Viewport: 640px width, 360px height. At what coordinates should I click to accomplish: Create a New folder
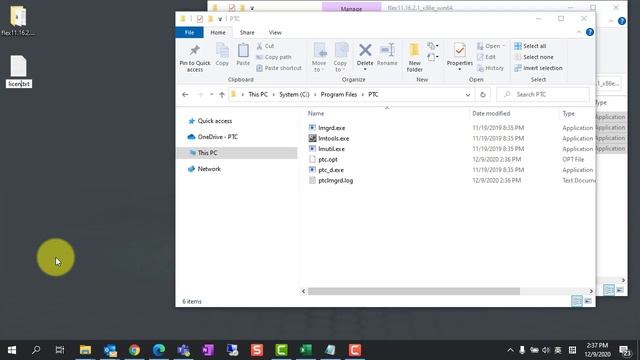pyautogui.click(x=414, y=58)
